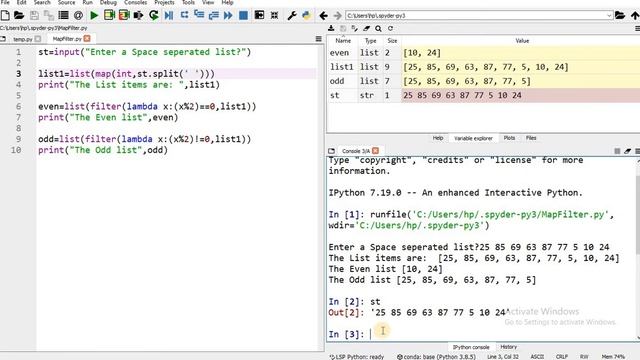Close Console 3/A tab
640x360 pixels.
click(x=376, y=151)
